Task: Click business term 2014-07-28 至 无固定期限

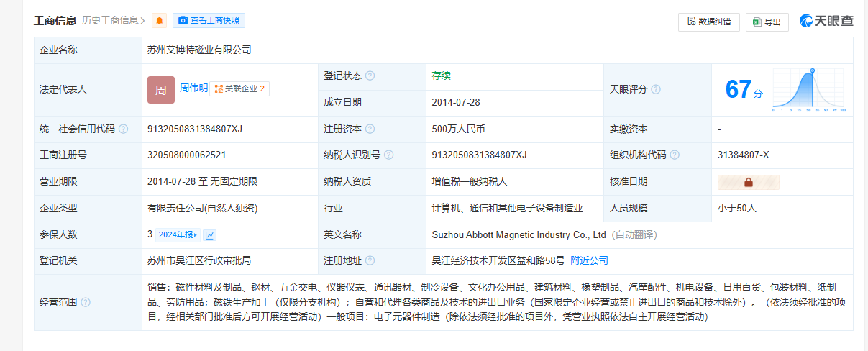Action: click(x=202, y=182)
